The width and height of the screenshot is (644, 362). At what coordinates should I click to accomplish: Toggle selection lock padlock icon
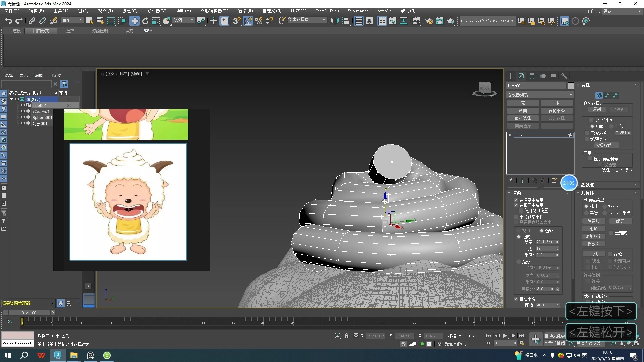coord(347,336)
